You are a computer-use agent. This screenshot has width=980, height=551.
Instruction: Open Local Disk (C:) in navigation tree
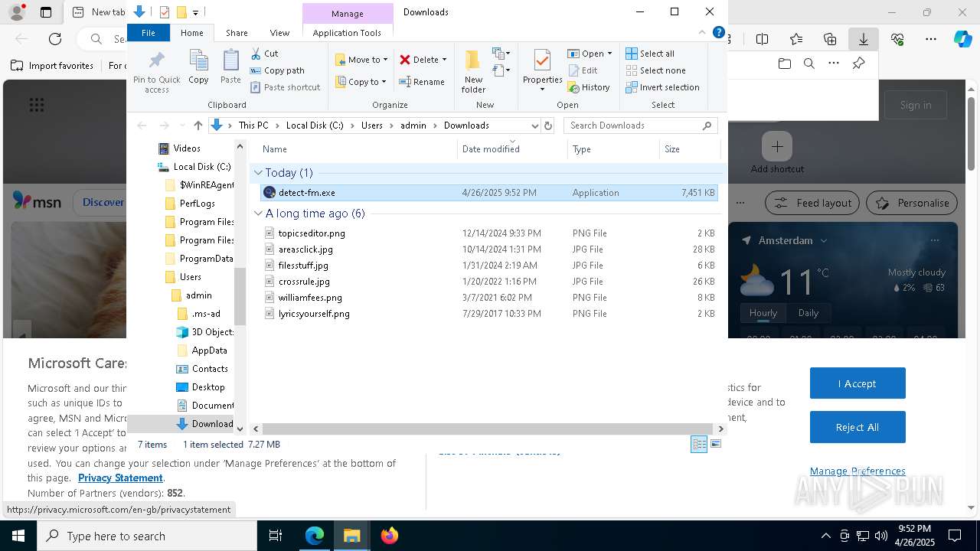pyautogui.click(x=201, y=167)
